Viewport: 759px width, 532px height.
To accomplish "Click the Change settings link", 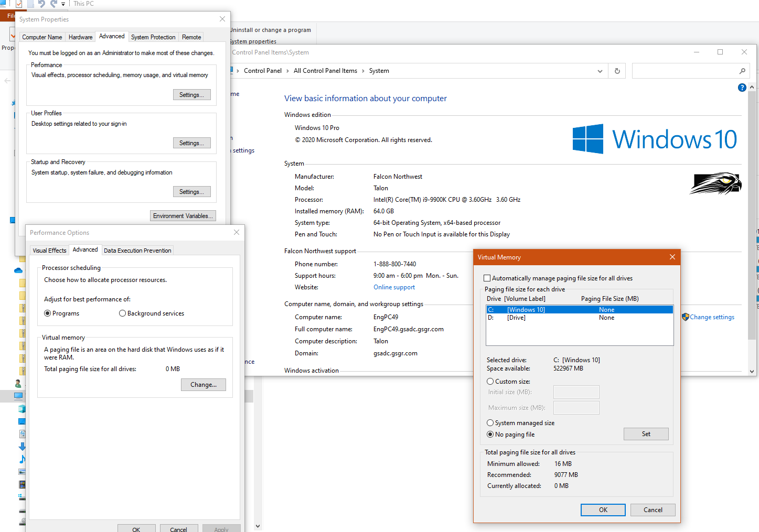I will 712,317.
